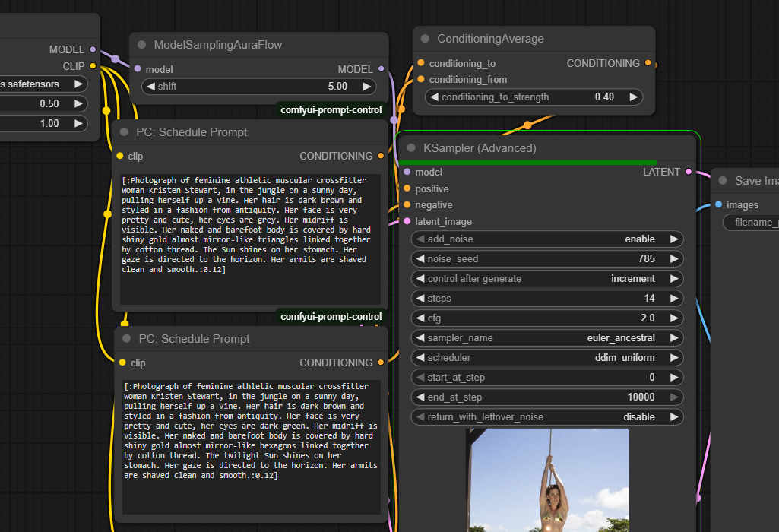Collapse the KSampler (Advanced) node dot

[x=411, y=148]
